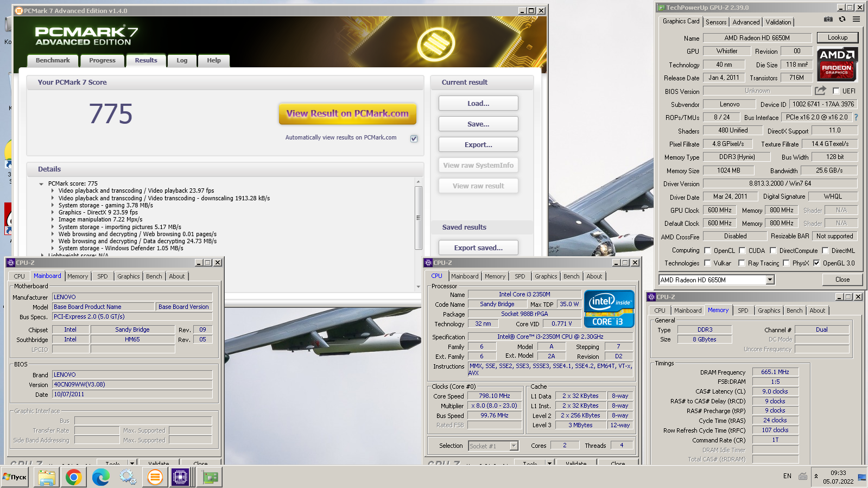Screen dimensions: 868x488
Task: Click the GPU Name field AMD Radeon HD 6650M
Action: pyautogui.click(x=757, y=38)
